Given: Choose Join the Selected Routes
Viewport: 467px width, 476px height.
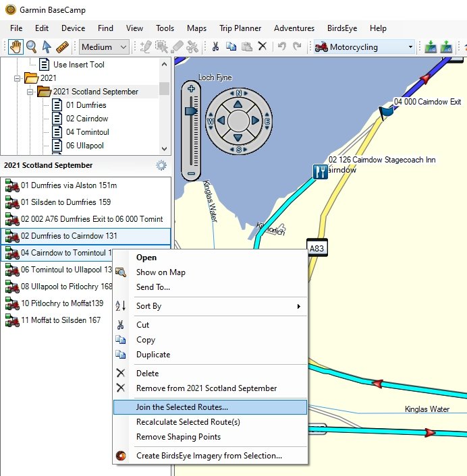Looking at the screenshot, I should coord(211,407).
